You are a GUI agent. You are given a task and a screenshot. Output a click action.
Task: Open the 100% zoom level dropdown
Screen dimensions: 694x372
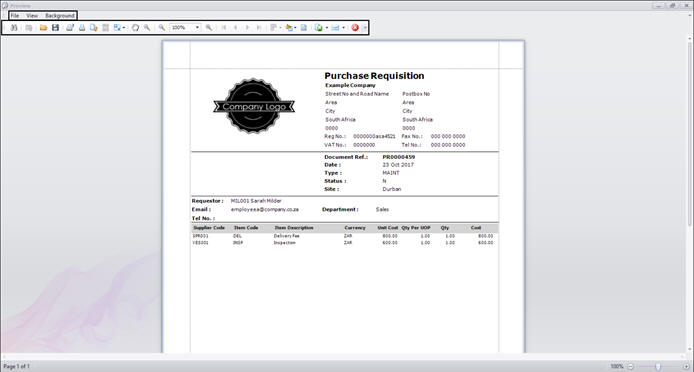coord(197,27)
